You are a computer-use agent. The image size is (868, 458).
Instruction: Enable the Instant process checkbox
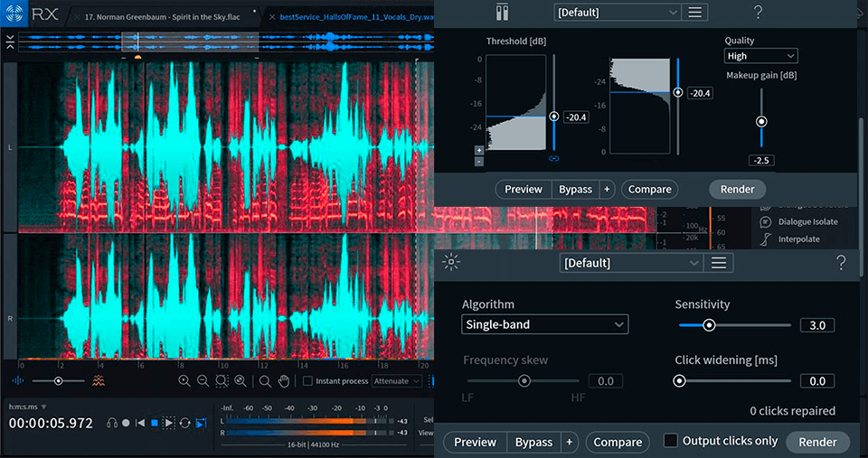click(x=308, y=381)
